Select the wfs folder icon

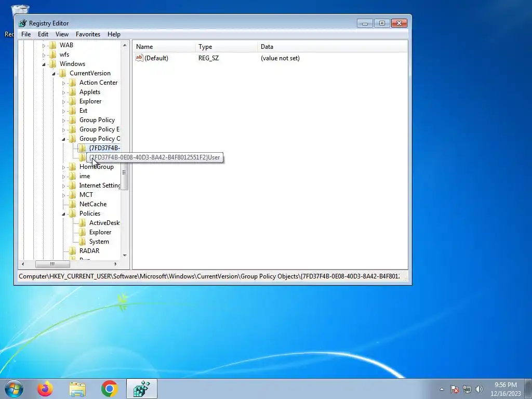(52, 54)
